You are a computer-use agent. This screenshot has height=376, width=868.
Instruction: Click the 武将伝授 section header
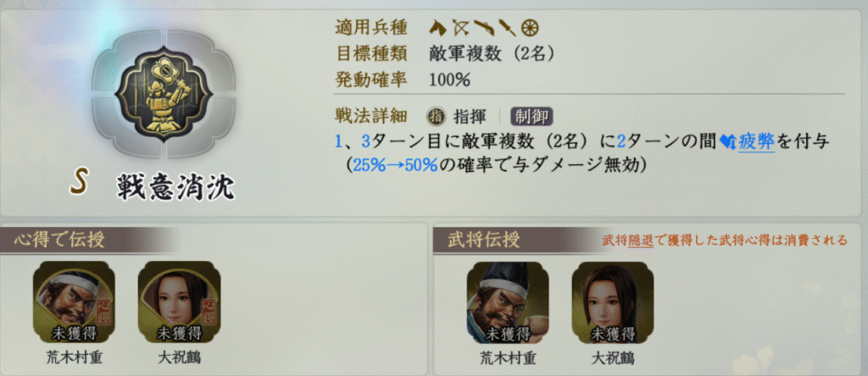(x=484, y=240)
